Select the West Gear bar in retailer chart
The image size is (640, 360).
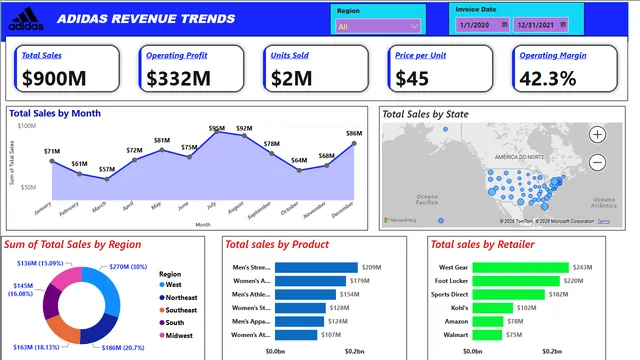(x=520, y=267)
